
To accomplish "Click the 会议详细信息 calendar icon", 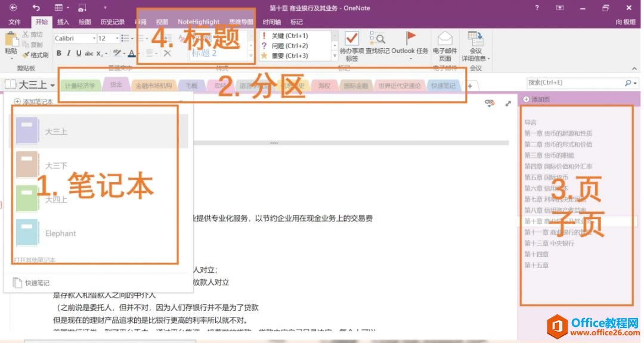I will coord(475,39).
